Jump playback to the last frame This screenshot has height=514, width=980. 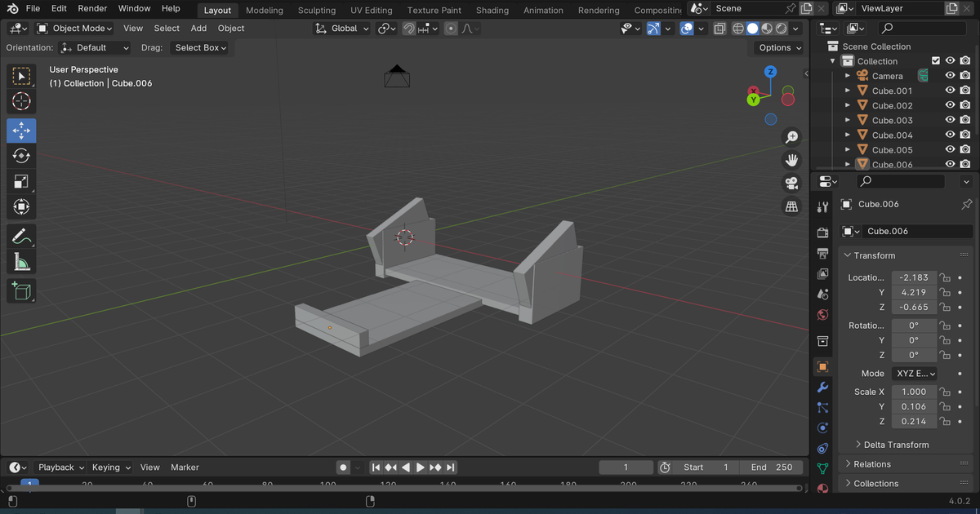pyautogui.click(x=448, y=467)
